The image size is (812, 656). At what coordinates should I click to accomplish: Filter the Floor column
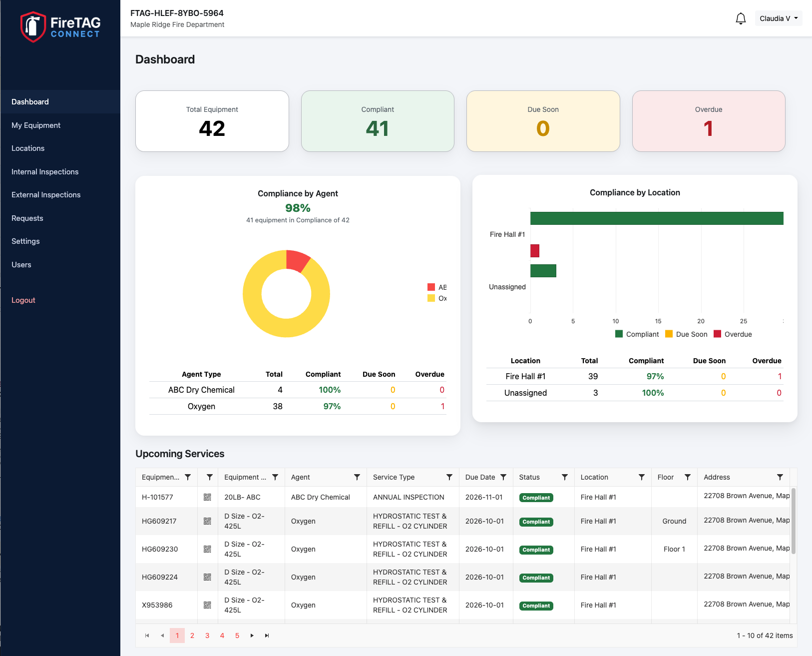(688, 477)
